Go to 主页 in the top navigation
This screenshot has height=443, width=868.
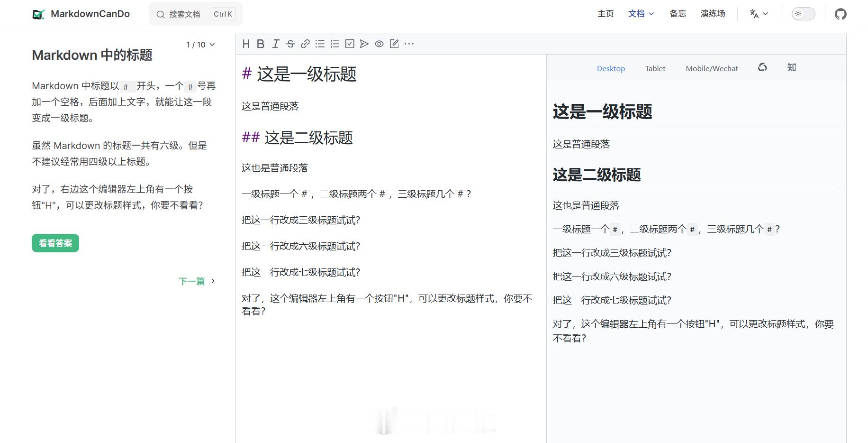(x=606, y=14)
